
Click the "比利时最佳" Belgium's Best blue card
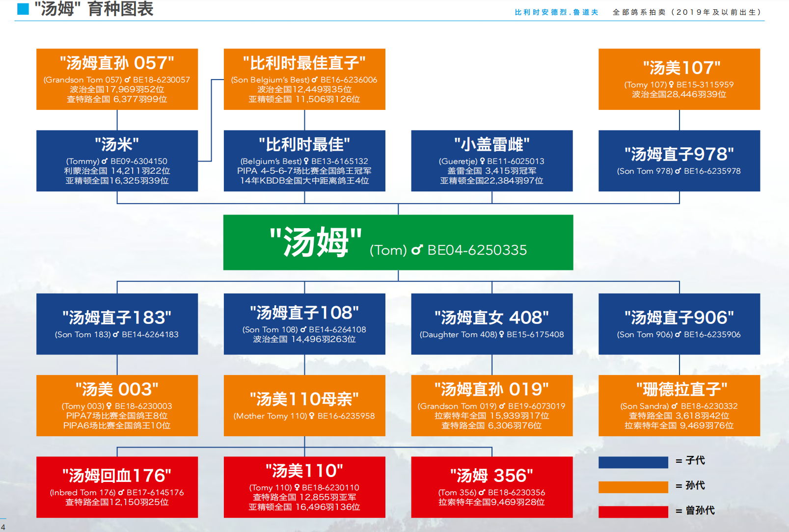pyautogui.click(x=304, y=160)
